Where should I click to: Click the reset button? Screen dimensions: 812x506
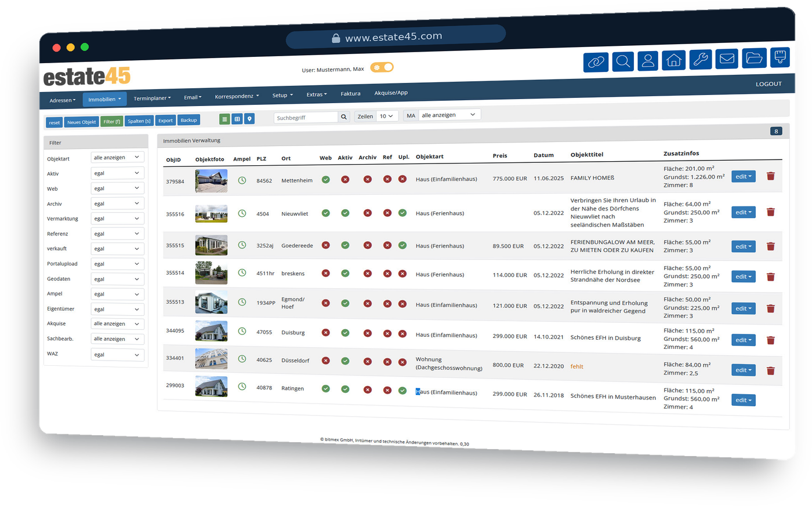tap(54, 122)
